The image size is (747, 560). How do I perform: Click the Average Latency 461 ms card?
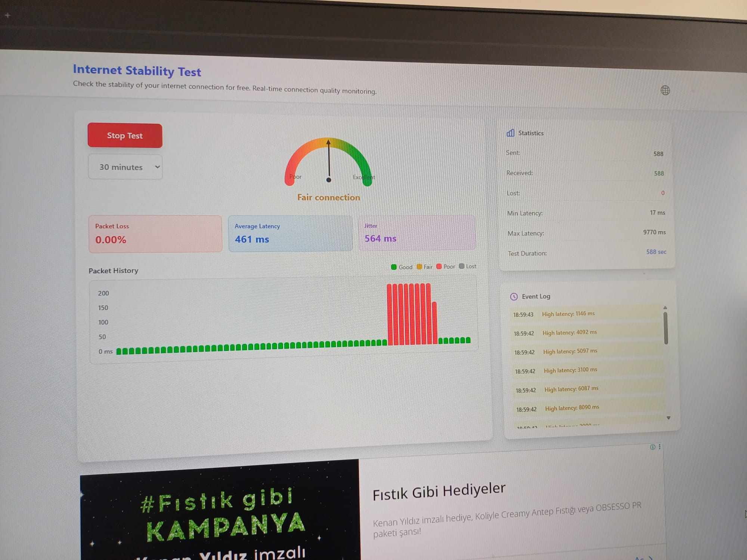(291, 233)
